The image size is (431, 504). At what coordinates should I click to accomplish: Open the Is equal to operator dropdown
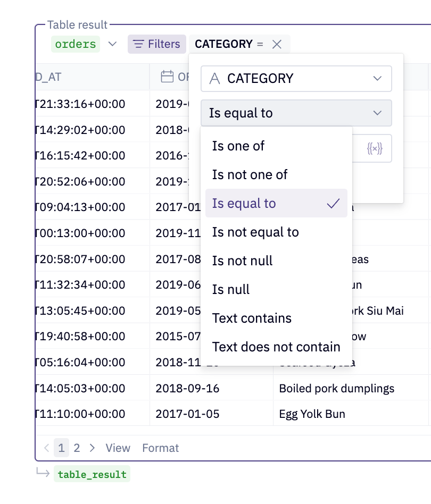[x=296, y=113]
